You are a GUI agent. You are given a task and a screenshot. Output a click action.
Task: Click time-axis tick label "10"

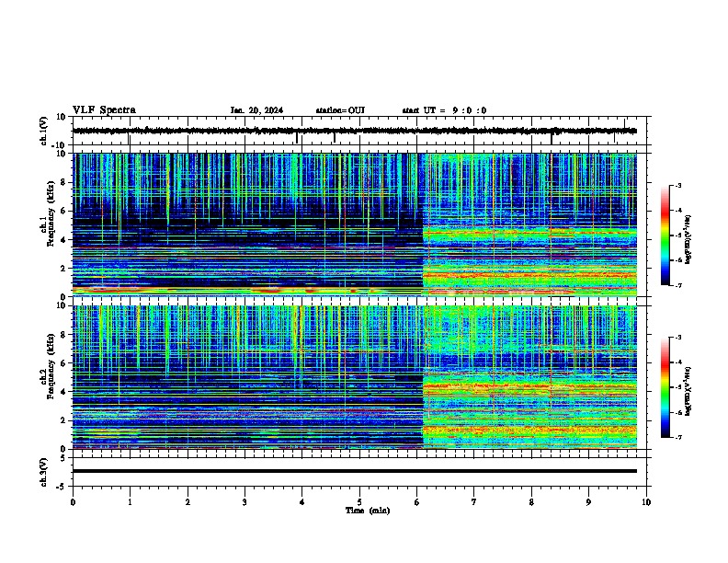(646, 502)
